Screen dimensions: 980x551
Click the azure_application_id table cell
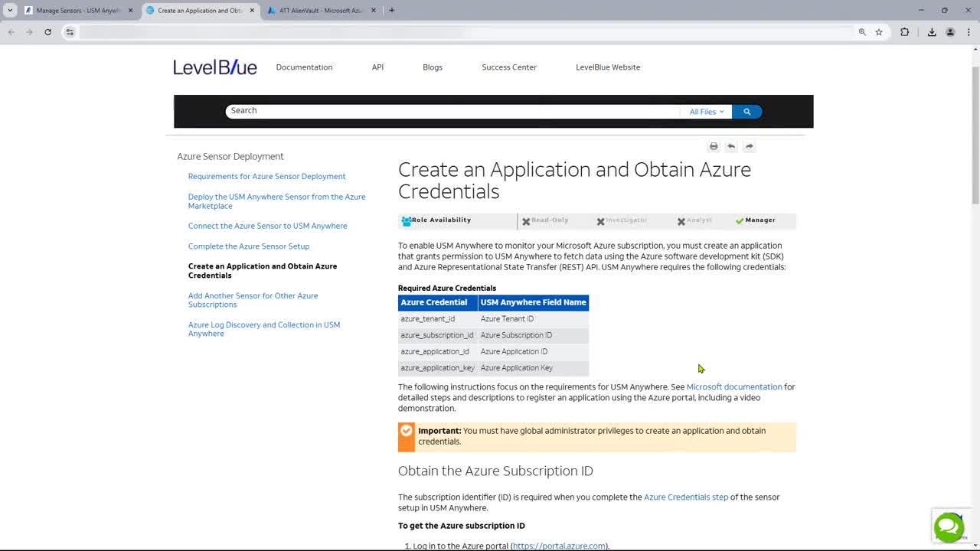(438, 351)
